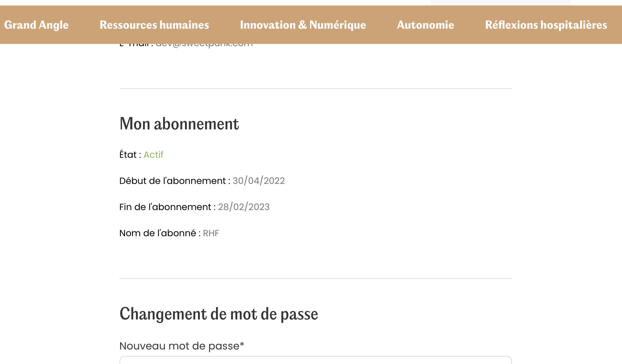Focus the Nouveau mot de passe input field

[x=315, y=360]
